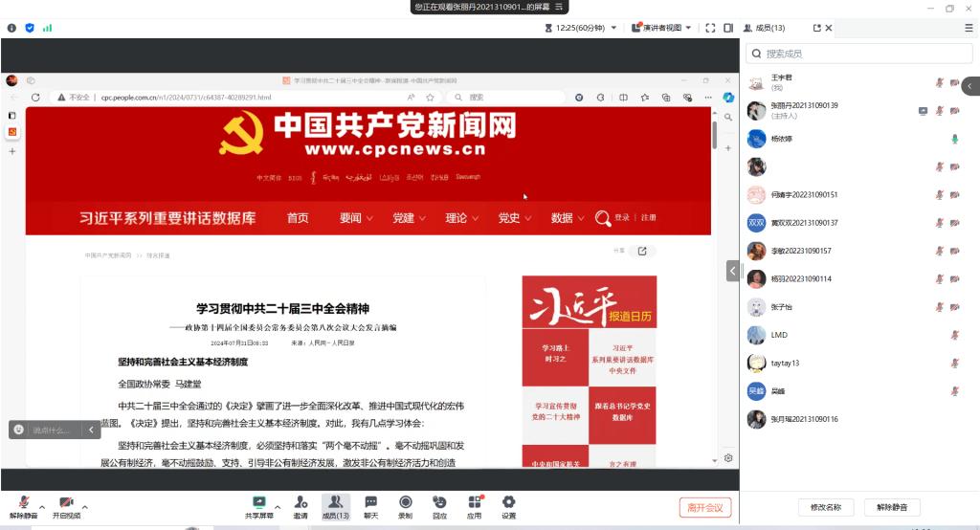The image size is (980, 530).
Task: Toggle camera icon for 李敏202231090157
Action: (x=954, y=252)
